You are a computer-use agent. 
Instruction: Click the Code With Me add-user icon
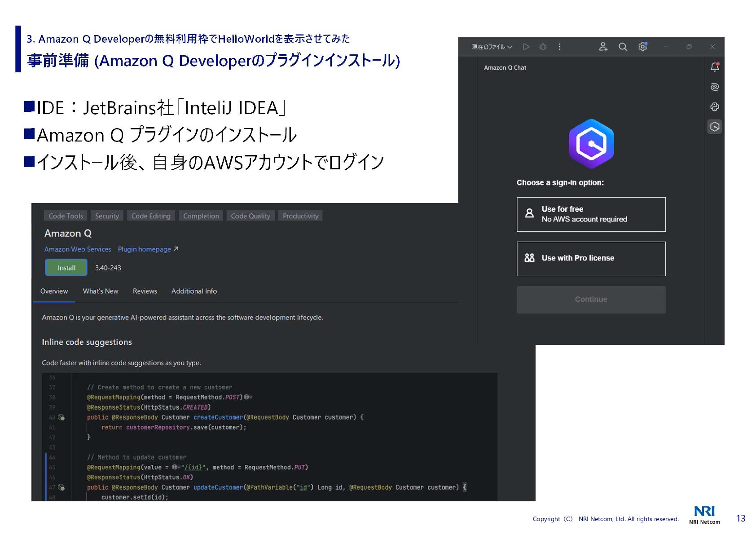603,47
